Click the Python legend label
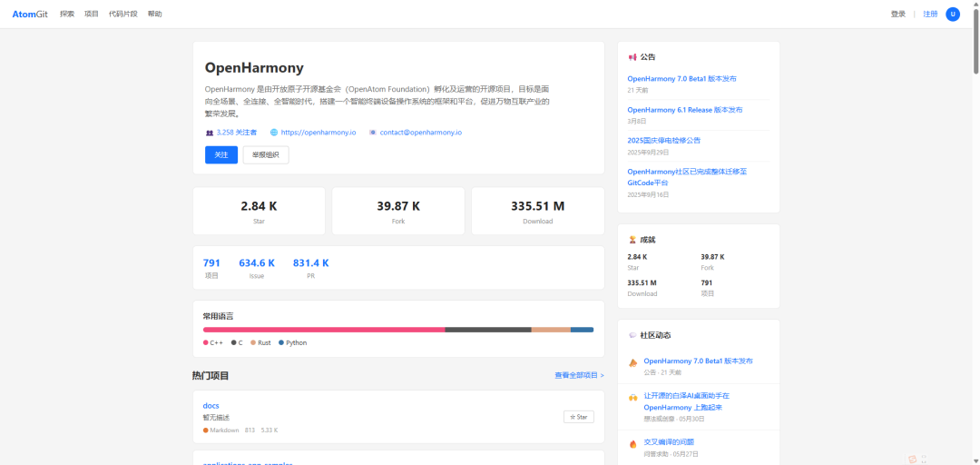This screenshot has height=465, width=980. point(296,343)
